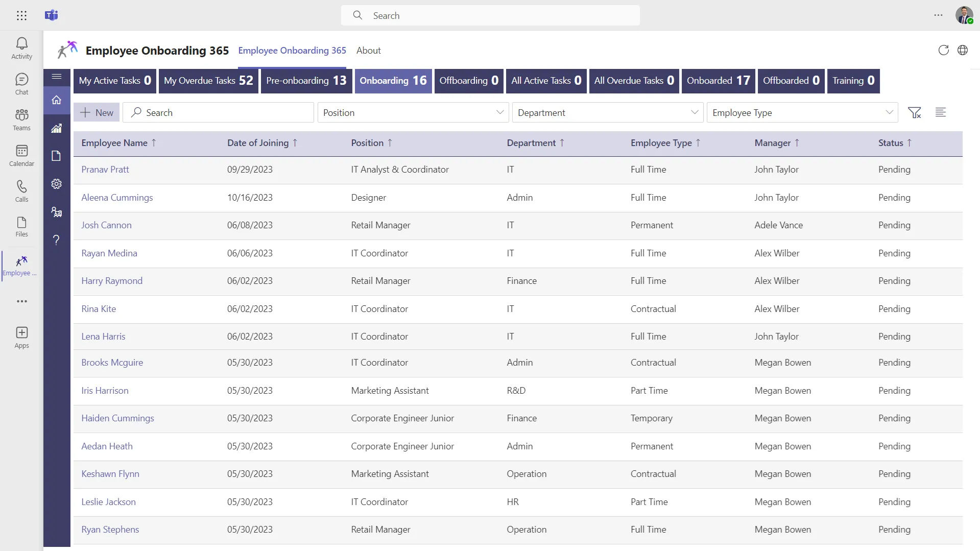
Task: Open the help question mark icon
Action: pos(57,240)
